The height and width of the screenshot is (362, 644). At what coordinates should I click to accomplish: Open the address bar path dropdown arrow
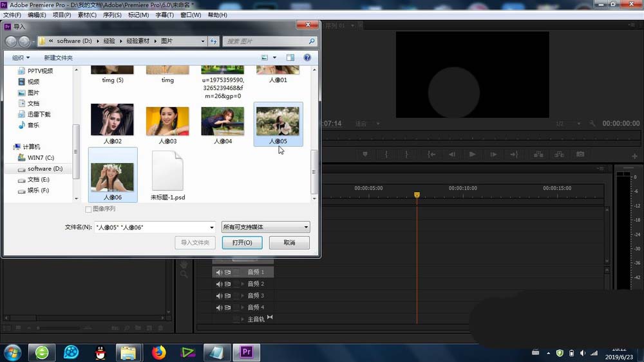(x=203, y=41)
